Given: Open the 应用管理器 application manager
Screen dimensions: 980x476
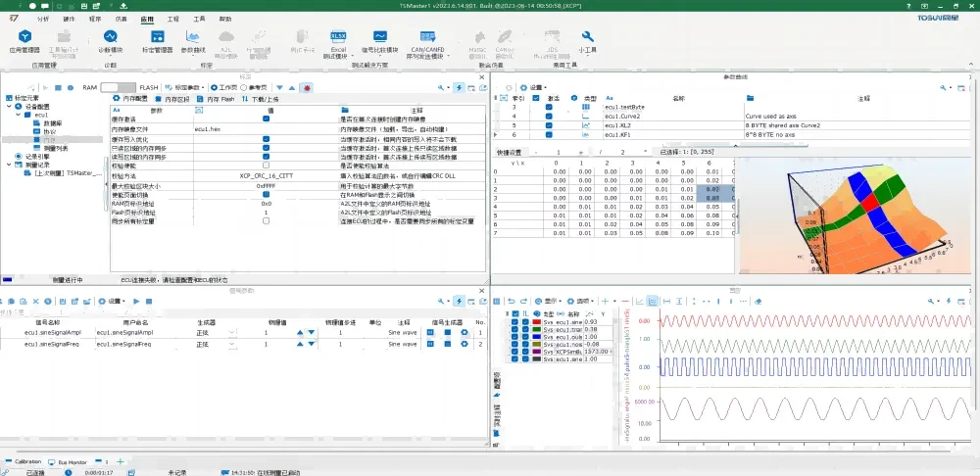Looking at the screenshot, I should click(x=24, y=40).
